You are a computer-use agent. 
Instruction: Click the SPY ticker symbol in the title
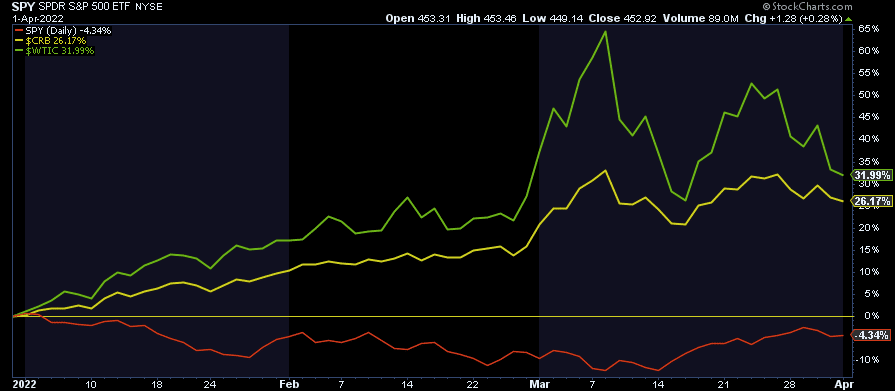(22, 7)
